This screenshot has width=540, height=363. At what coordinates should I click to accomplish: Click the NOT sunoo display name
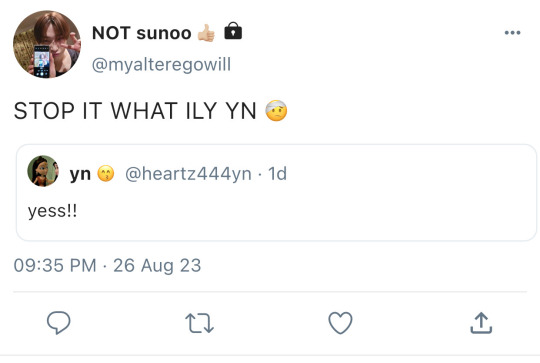(142, 33)
